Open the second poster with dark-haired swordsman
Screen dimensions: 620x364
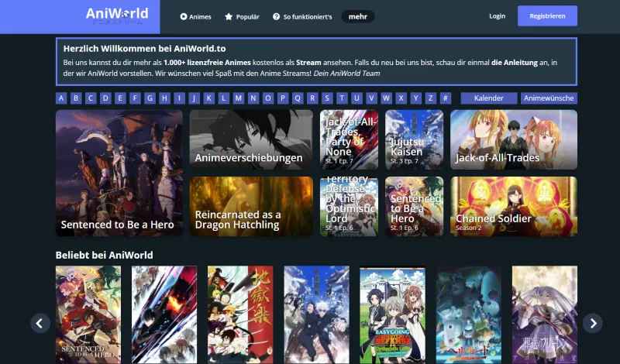[x=164, y=314]
